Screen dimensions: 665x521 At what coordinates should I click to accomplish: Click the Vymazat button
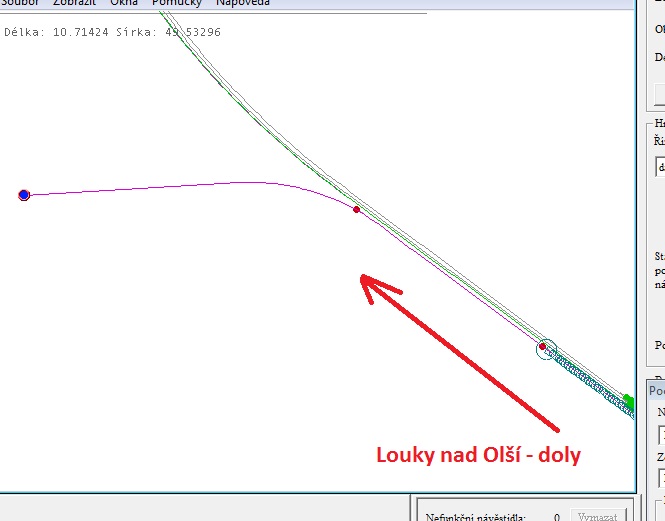(x=598, y=516)
